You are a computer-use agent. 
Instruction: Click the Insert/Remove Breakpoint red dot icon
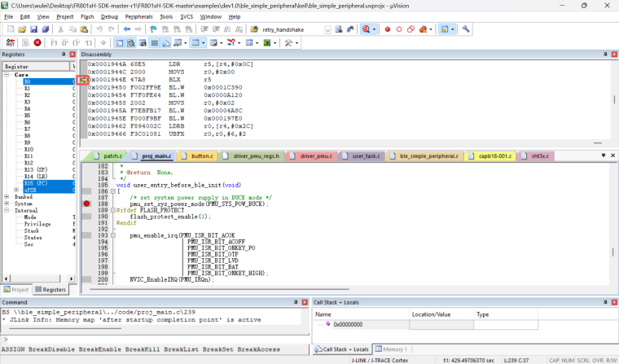click(388, 29)
